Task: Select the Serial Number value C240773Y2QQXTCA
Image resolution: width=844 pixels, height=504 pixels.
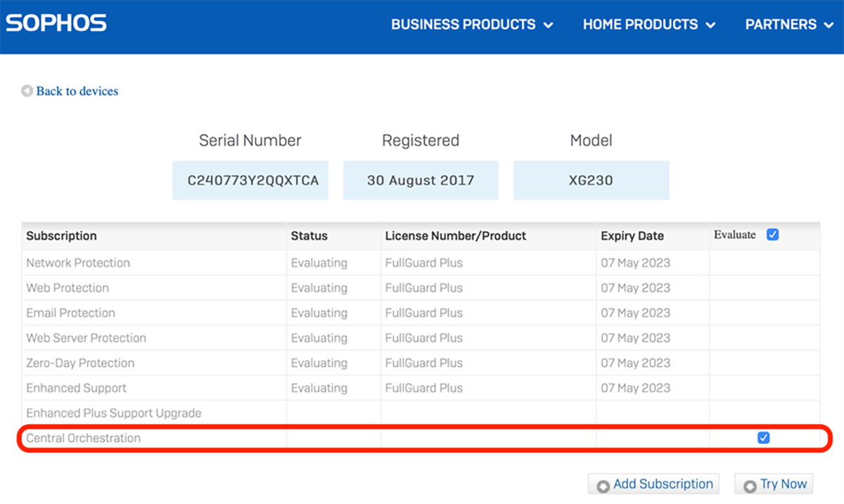Action: point(250,180)
